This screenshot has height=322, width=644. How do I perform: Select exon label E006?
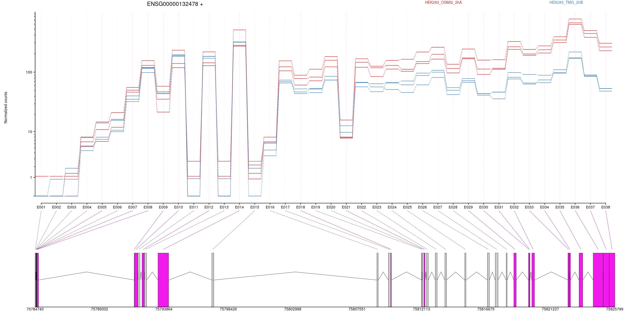click(118, 207)
